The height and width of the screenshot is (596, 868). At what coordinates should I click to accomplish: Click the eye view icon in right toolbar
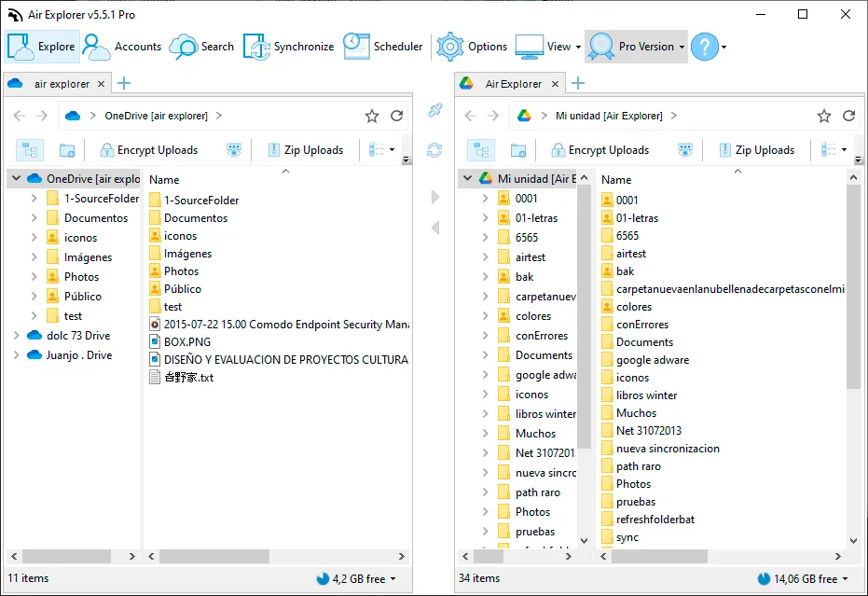tap(685, 150)
